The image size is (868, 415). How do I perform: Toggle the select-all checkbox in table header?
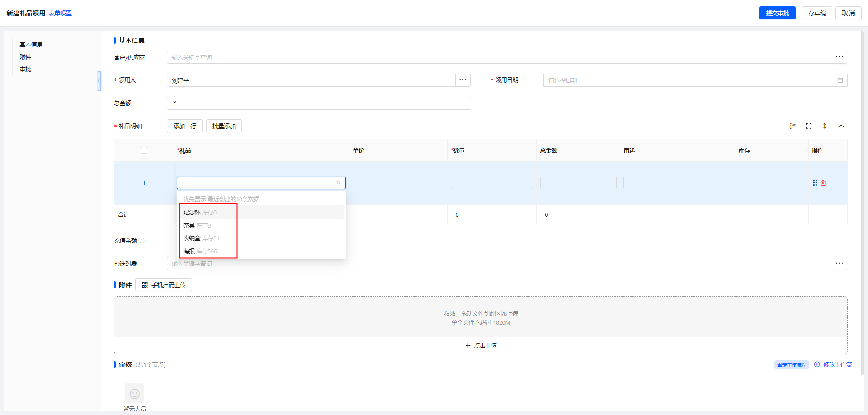(144, 150)
